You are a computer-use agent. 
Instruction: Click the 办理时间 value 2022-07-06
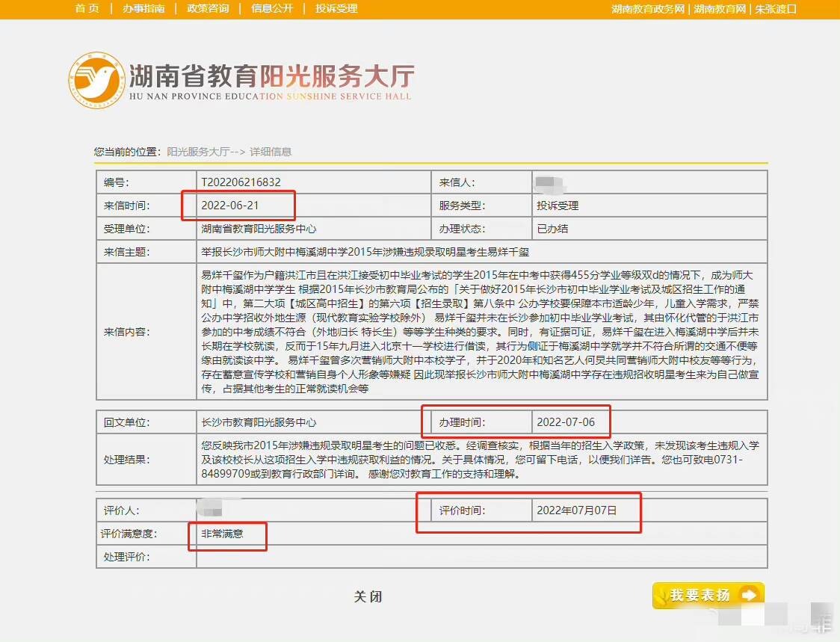[566, 422]
